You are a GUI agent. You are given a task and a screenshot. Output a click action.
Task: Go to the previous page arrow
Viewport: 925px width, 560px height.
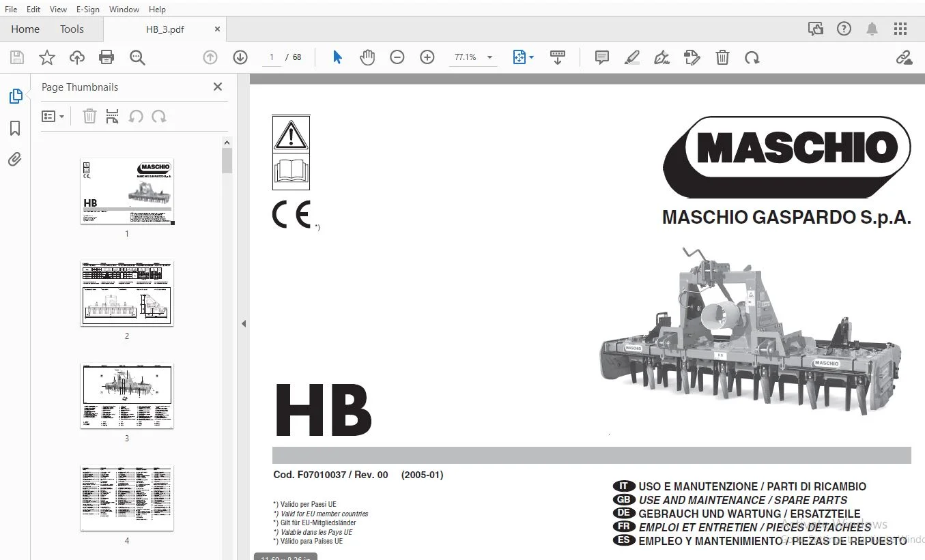[x=210, y=57]
